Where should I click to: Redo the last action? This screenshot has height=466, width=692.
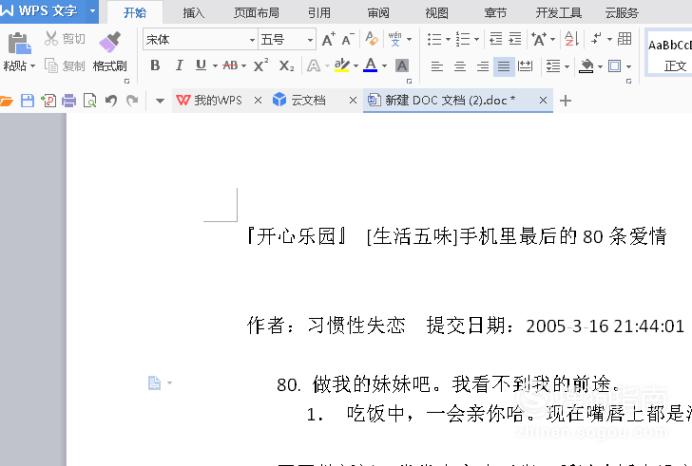click(132, 101)
